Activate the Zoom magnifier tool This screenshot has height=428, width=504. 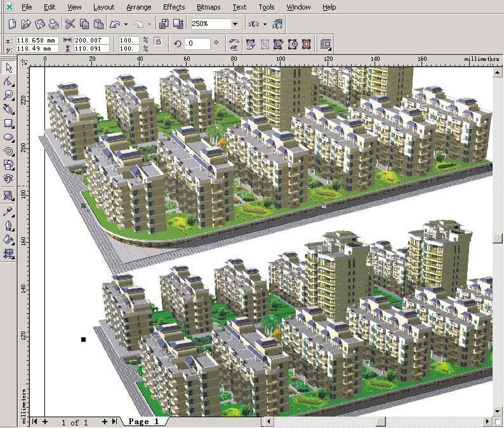9,95
